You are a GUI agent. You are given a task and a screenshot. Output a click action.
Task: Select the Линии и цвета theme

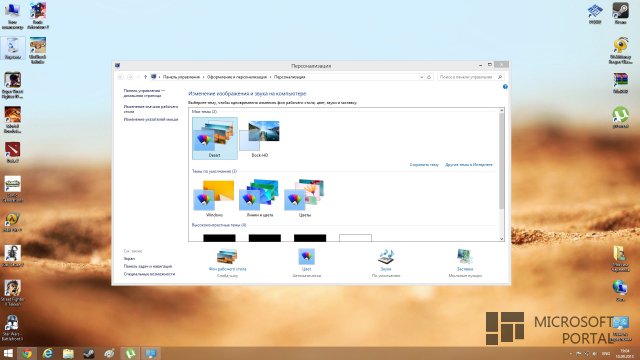coord(260,198)
